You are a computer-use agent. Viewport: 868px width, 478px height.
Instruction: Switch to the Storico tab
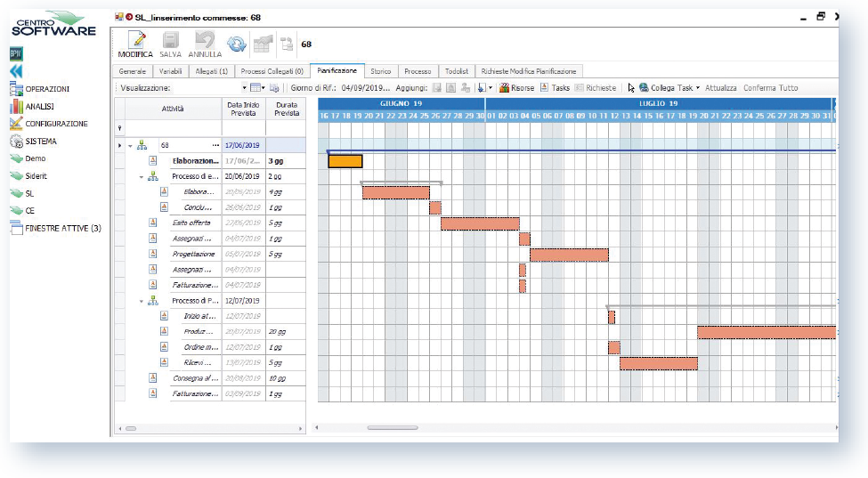[380, 71]
